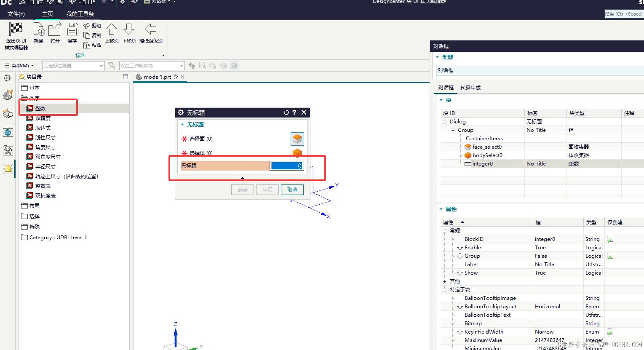Screen dimensions: 644x350
Task: Collapse the 属性 section in the right panel
Action: 441,209
